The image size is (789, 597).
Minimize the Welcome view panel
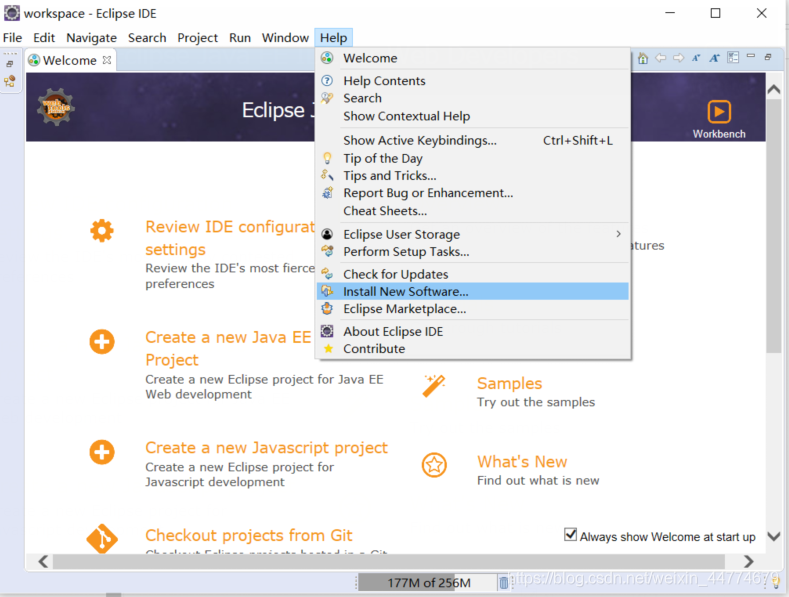751,56
